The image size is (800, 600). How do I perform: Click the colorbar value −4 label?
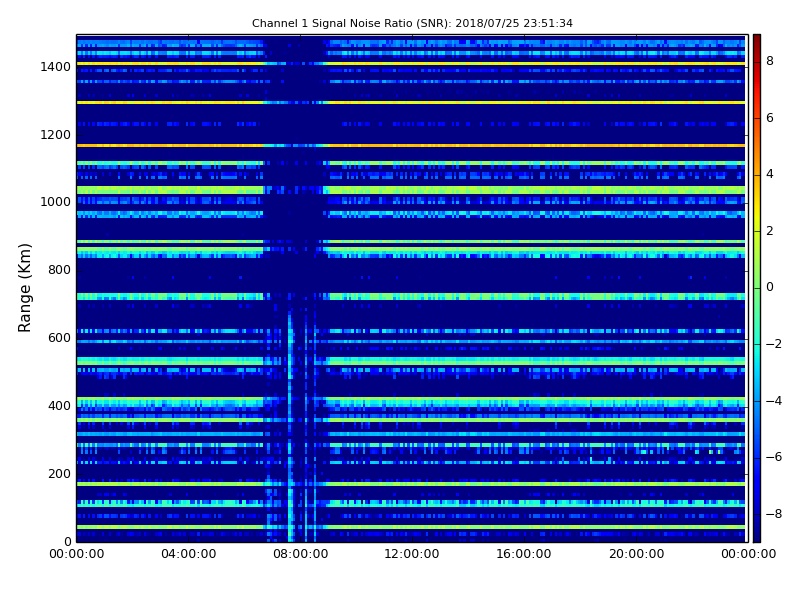774,401
